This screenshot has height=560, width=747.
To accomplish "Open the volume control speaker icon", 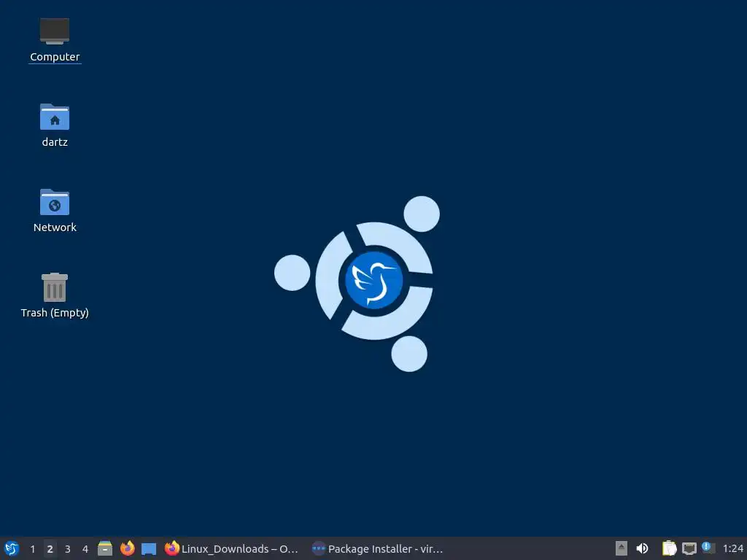I will [x=642, y=548].
